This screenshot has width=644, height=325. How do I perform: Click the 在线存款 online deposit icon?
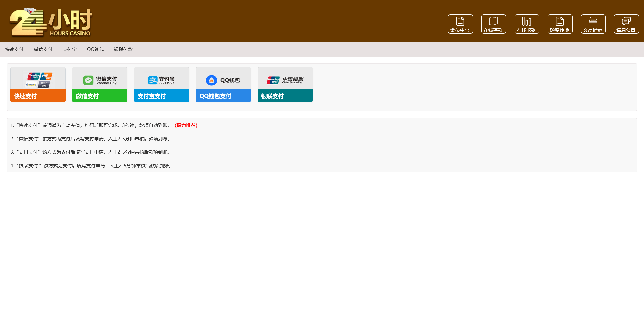pos(493,24)
